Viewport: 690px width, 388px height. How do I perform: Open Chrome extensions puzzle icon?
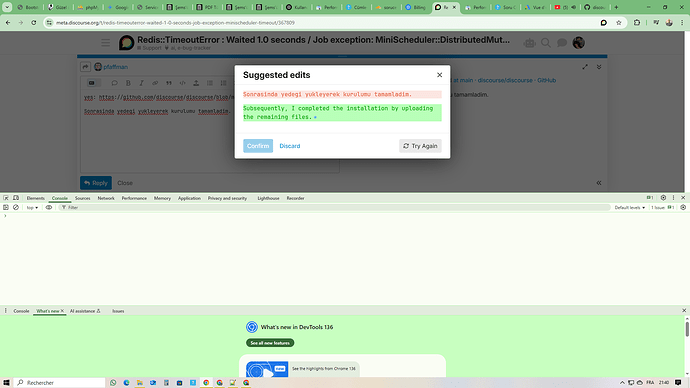coord(637,22)
